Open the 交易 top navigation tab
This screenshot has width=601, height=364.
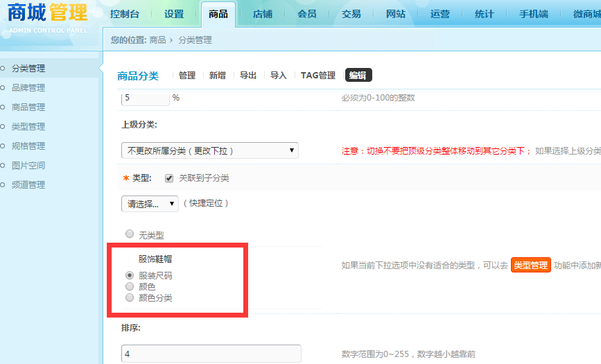pos(351,14)
